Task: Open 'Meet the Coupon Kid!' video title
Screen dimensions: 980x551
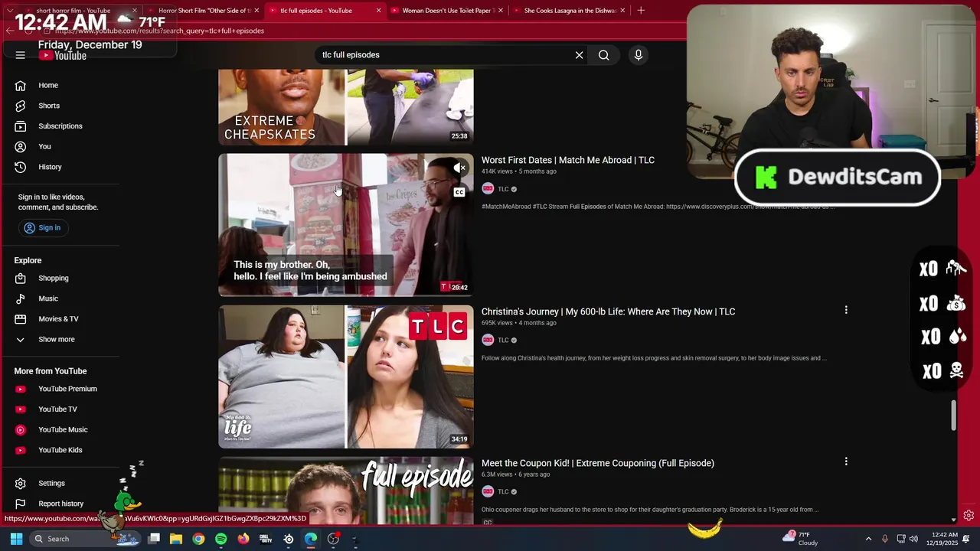Action: [x=597, y=464]
